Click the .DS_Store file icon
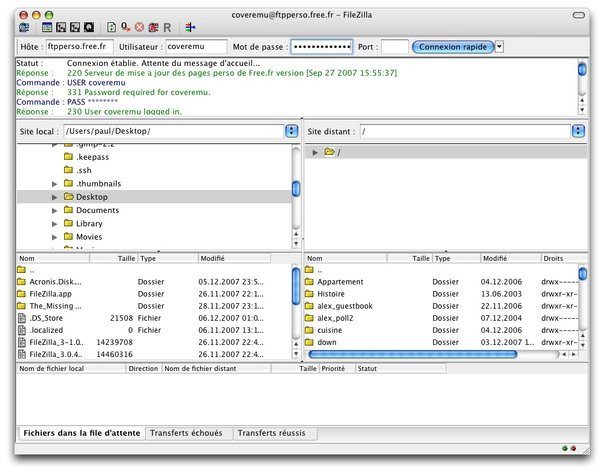 pos(22,318)
